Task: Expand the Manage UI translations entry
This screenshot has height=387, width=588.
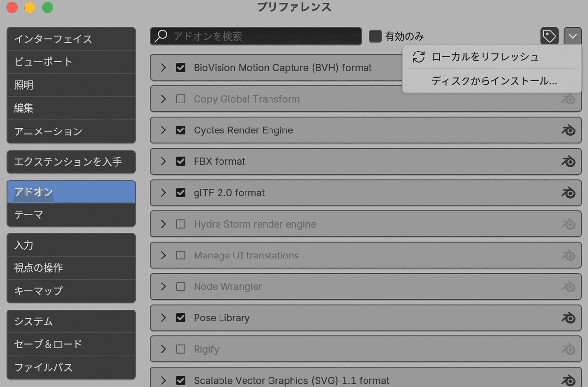Action: 164,255
